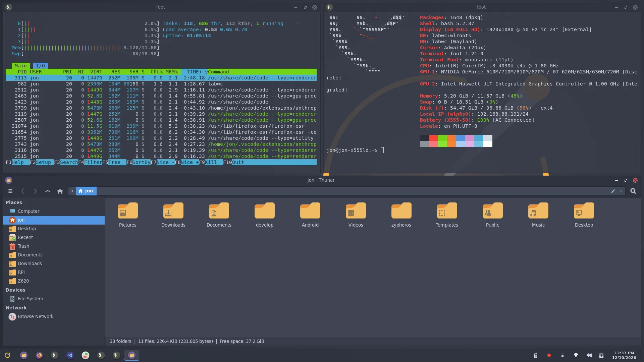644x362 pixels.
Task: Click the red color block in terminal
Action: coord(433,138)
